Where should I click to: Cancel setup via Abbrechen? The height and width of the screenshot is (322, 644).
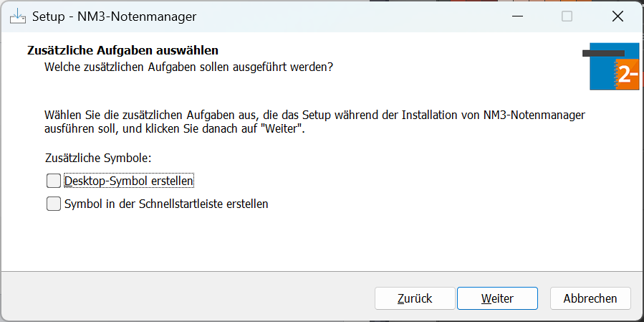pos(590,298)
